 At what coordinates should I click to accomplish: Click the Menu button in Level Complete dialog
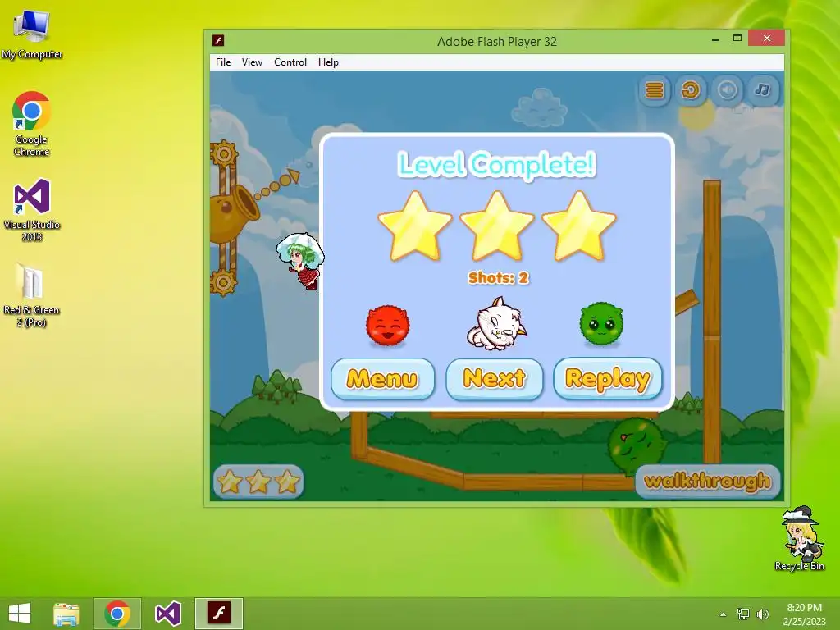(x=382, y=379)
